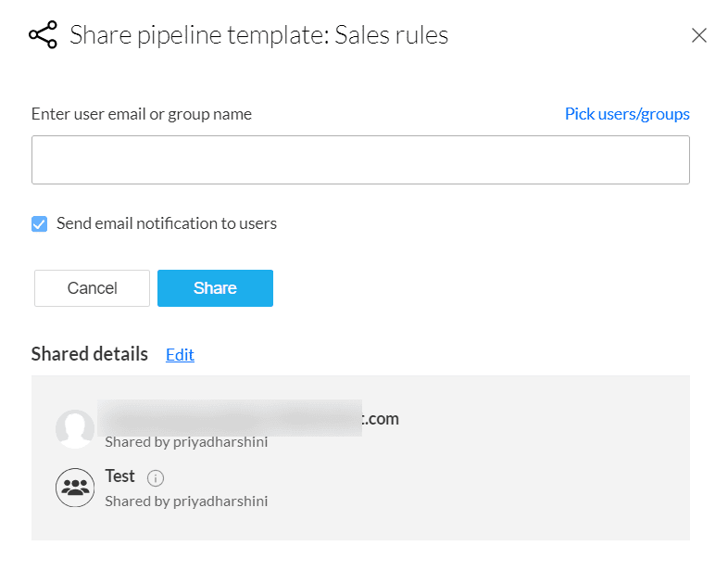Edit the shared details
Image resolution: width=728 pixels, height=571 pixels.
(x=180, y=354)
